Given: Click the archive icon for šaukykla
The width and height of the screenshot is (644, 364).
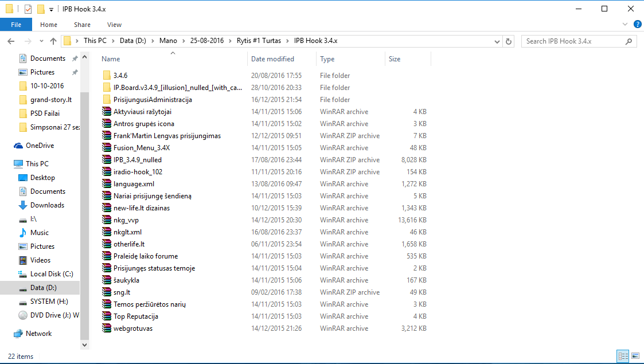Looking at the screenshot, I should point(107,280).
